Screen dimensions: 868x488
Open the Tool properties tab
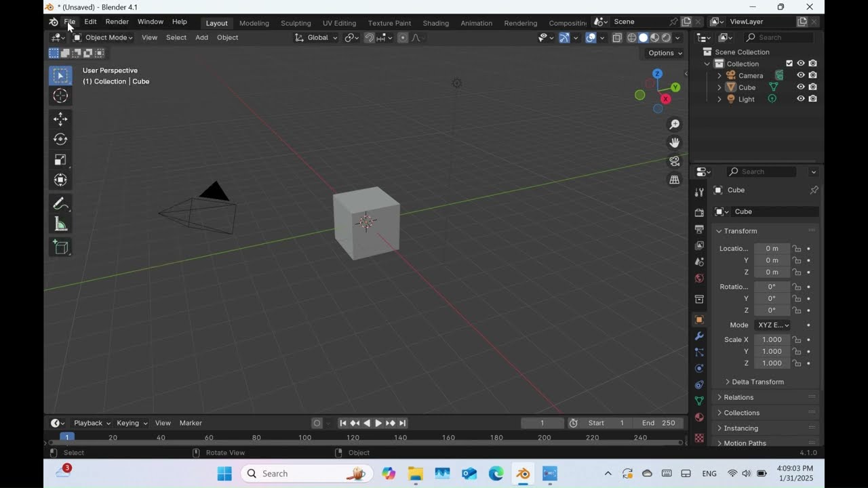(x=699, y=193)
